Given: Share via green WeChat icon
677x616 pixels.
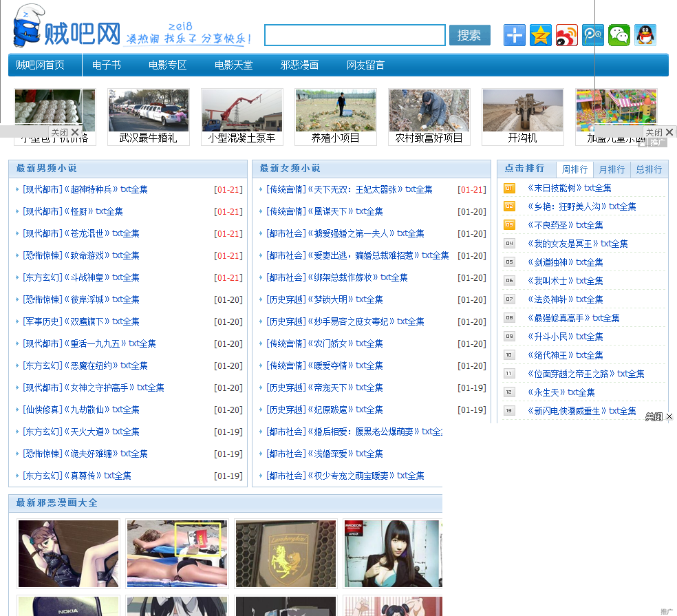Looking at the screenshot, I should tap(619, 35).
